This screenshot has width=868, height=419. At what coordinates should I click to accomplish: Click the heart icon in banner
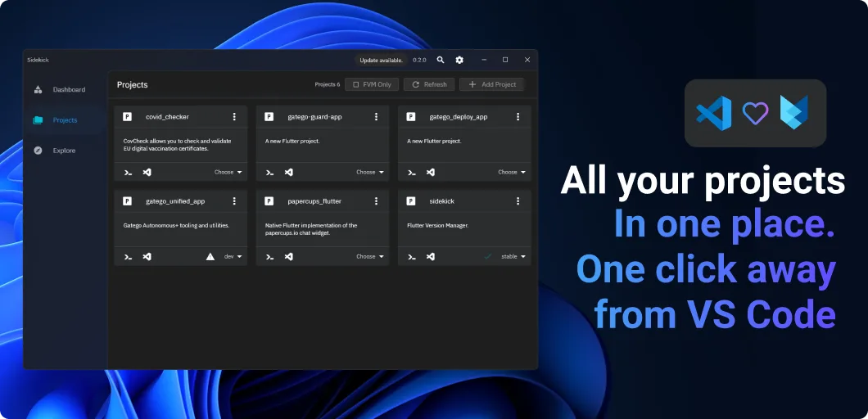pyautogui.click(x=755, y=114)
